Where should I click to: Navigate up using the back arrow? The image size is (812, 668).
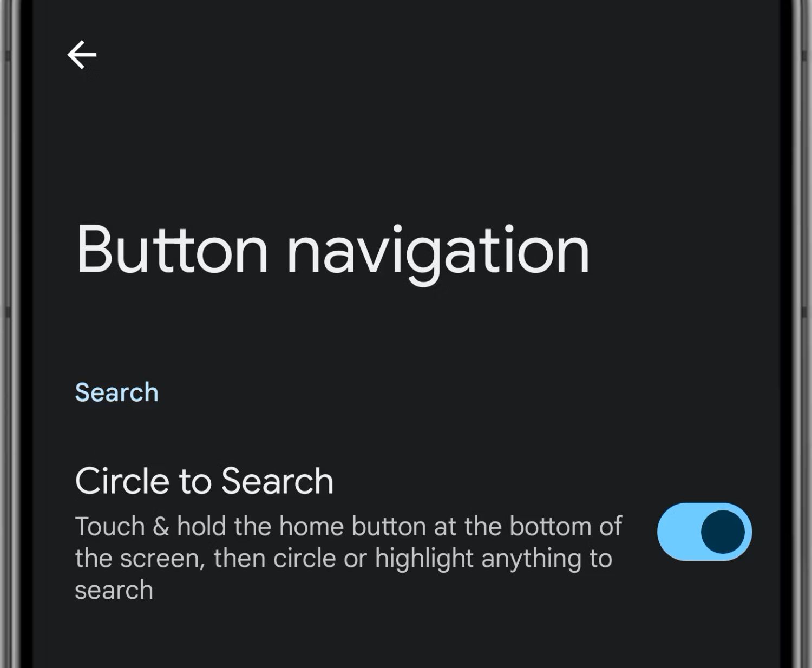[82, 55]
